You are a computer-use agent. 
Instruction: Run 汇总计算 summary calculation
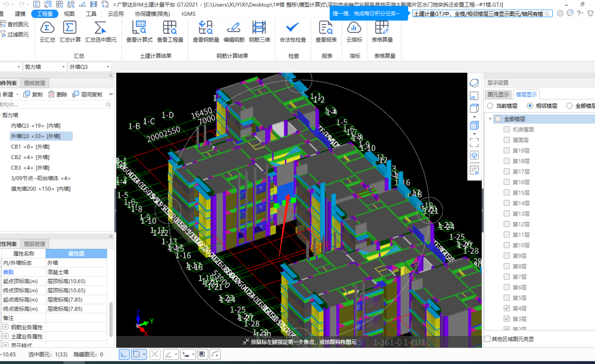(70, 32)
